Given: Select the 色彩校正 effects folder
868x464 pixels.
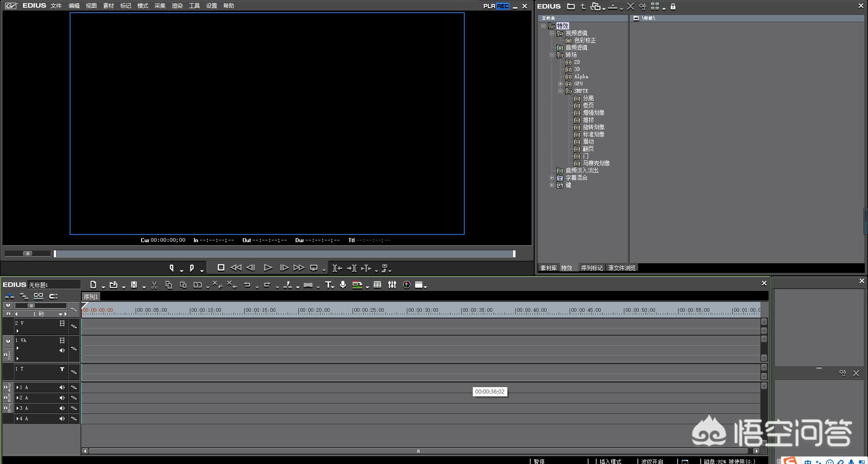Looking at the screenshot, I should tap(585, 40).
